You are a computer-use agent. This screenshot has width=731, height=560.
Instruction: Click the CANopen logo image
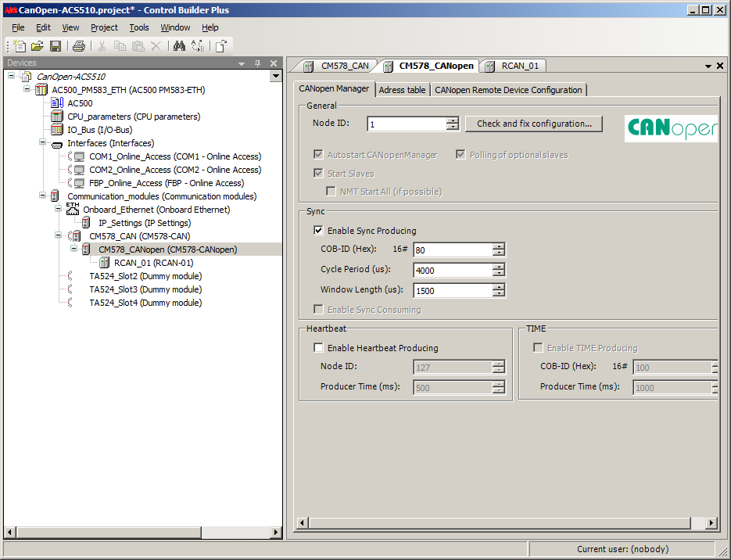(672, 128)
